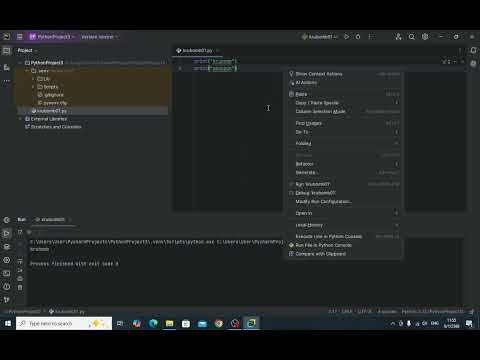The height and width of the screenshot is (360, 480).
Task: Open the IDE settings gear icon
Action: [425, 37]
